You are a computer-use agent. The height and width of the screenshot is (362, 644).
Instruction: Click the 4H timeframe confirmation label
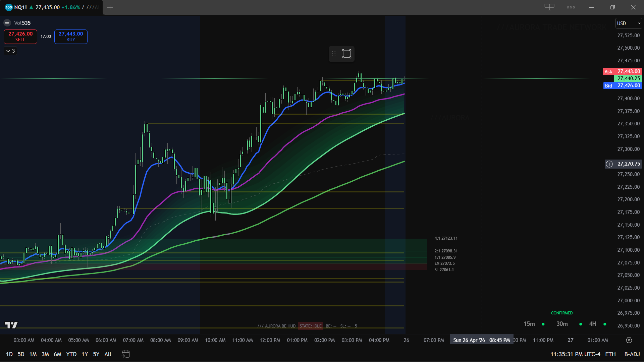point(593,324)
